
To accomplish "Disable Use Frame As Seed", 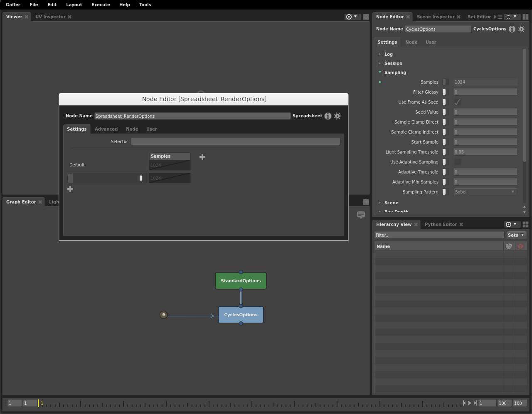I will point(457,102).
